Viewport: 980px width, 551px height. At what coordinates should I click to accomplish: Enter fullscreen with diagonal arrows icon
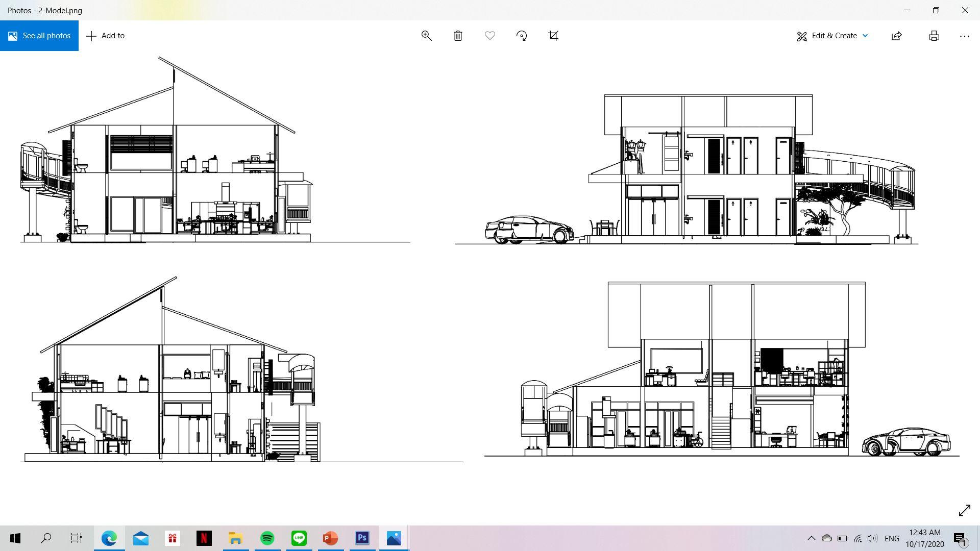[x=964, y=510]
